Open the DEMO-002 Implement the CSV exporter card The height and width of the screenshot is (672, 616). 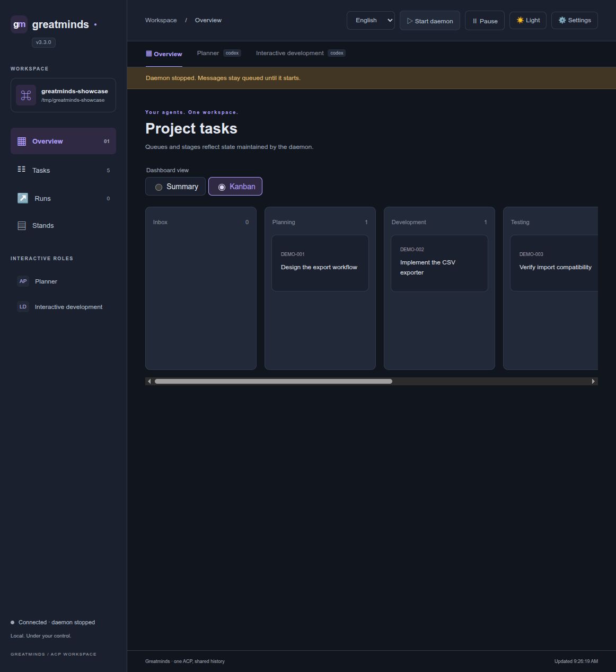pos(439,263)
